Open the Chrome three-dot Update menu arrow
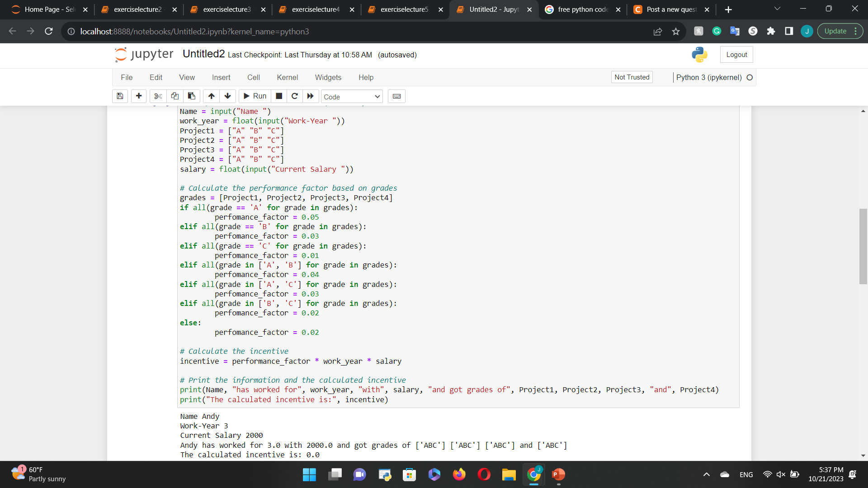Screen dimensions: 868x488 coord(856,31)
